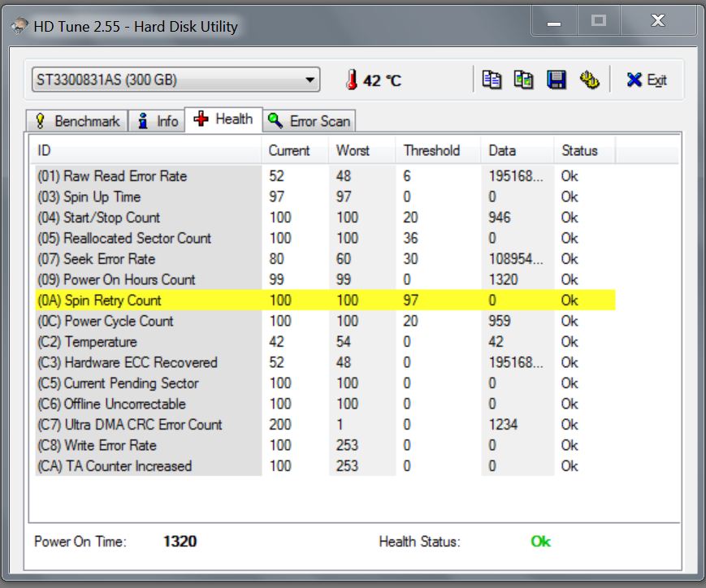Switch to the Benchmark tab
Image resolution: width=706 pixels, height=588 pixels.
77,121
